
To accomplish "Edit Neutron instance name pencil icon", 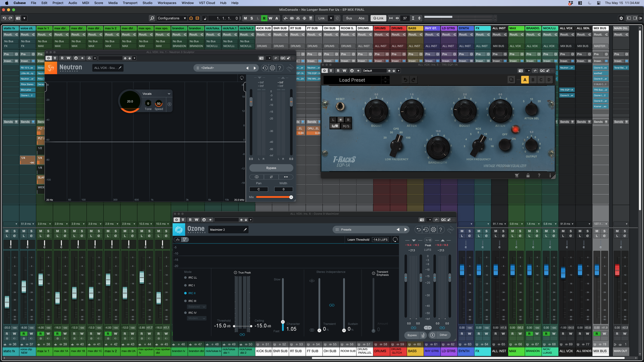I will [120, 68].
